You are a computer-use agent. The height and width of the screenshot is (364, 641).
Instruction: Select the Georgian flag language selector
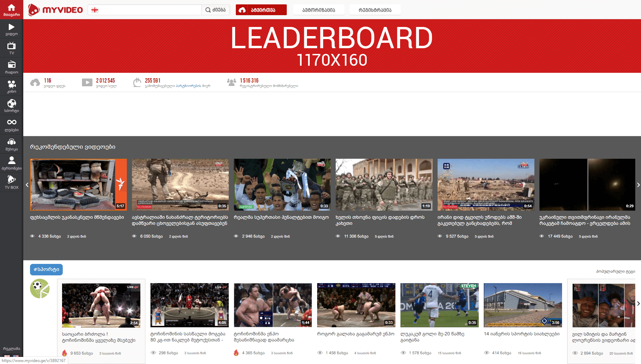95,10
